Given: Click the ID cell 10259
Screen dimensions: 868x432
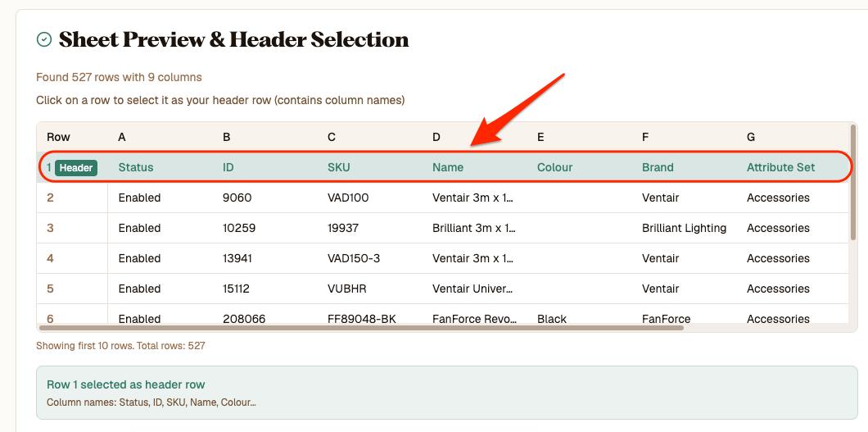Looking at the screenshot, I should click(239, 228).
